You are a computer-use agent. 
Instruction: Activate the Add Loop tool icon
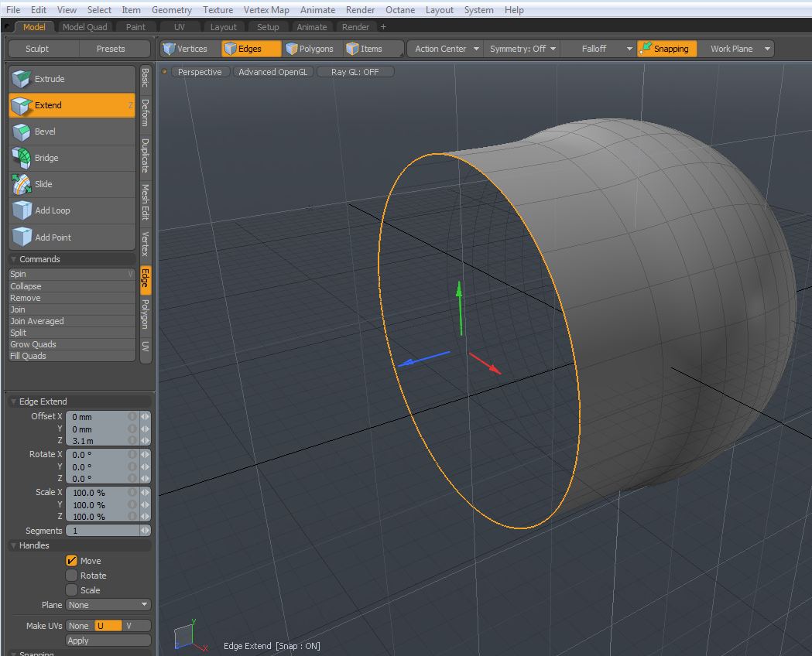pyautogui.click(x=22, y=210)
